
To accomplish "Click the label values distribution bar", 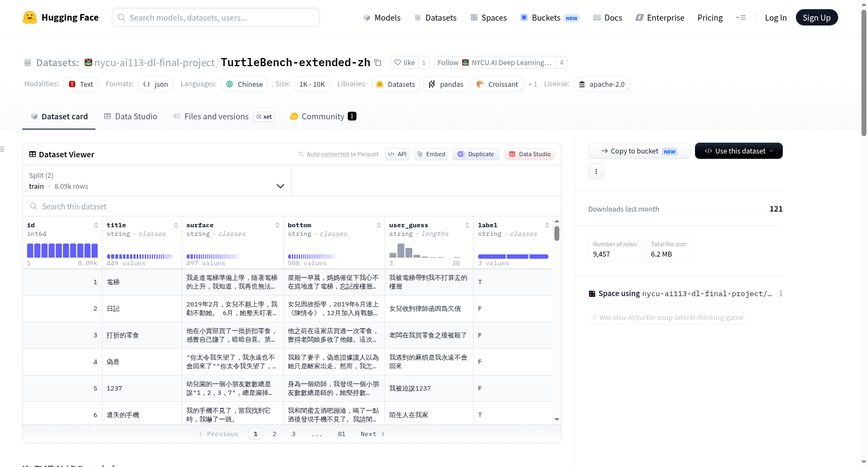I will click(x=513, y=256).
